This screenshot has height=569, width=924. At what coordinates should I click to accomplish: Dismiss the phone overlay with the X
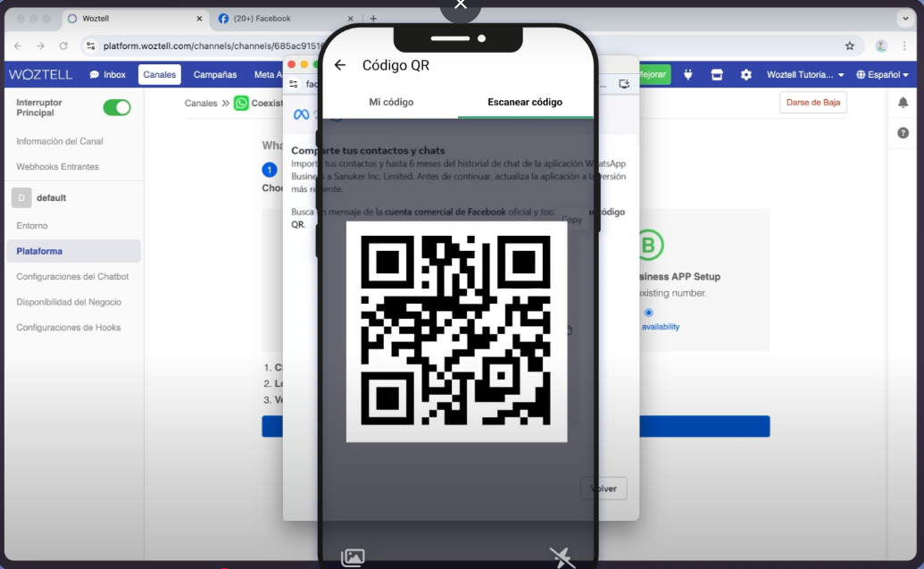click(x=461, y=5)
